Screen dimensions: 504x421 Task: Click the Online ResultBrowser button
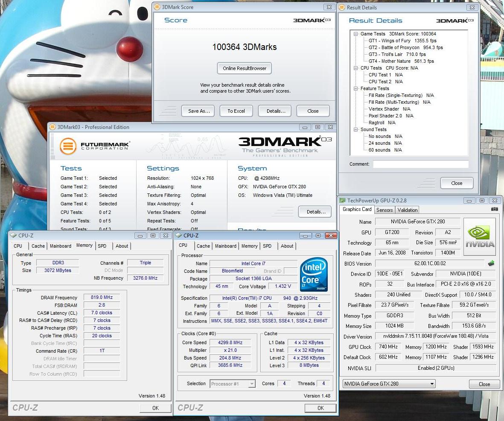[x=244, y=68]
